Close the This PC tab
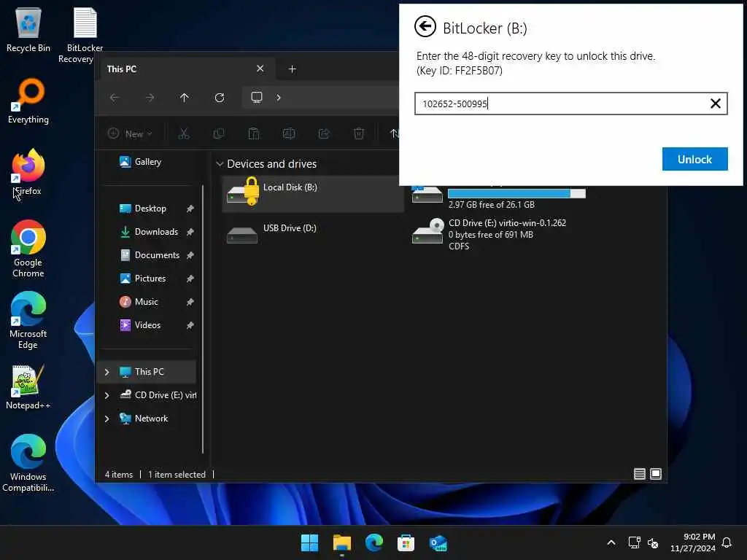 [260, 69]
